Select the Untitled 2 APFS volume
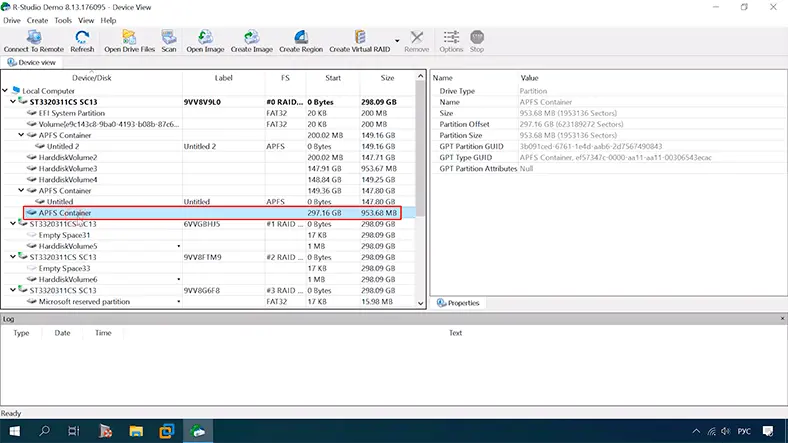 [x=208, y=146]
